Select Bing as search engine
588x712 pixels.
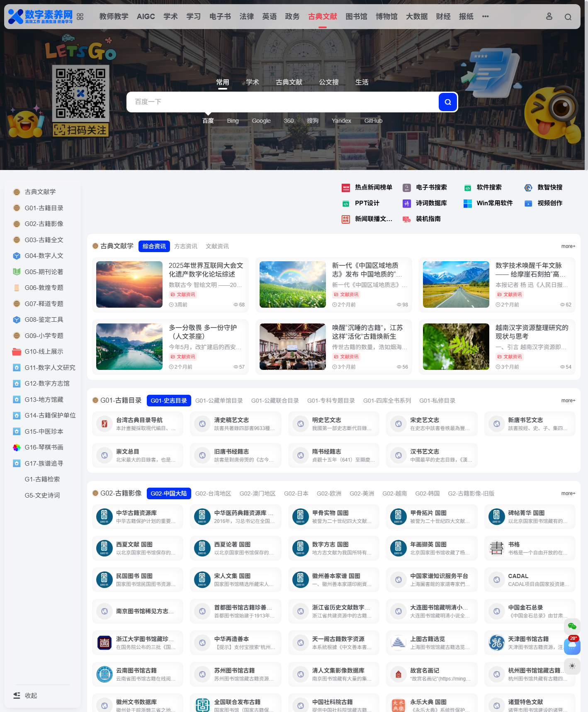click(233, 121)
